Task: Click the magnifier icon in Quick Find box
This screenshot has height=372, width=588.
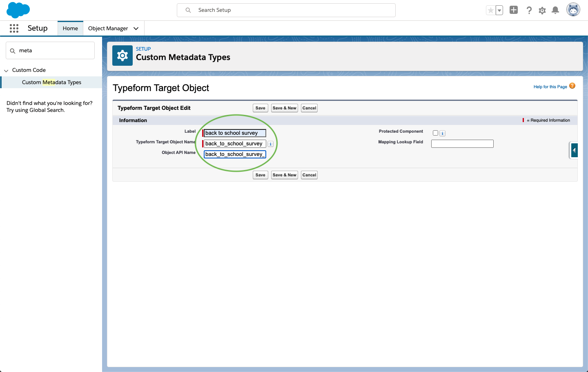Action: (13, 51)
